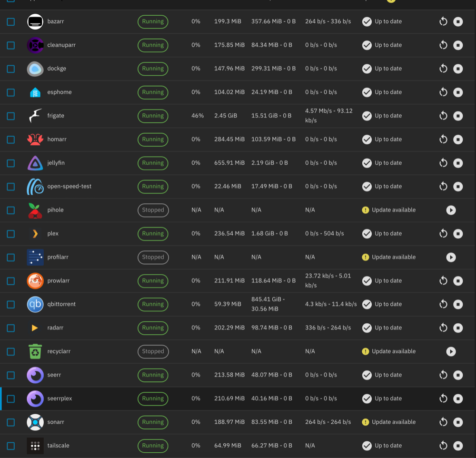Restart the esphome app
476x458 pixels.
pos(443,92)
